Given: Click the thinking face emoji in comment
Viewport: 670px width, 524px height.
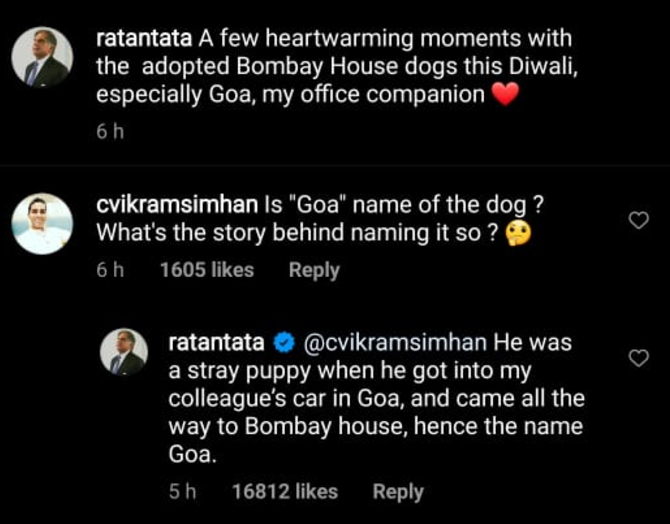Looking at the screenshot, I should pos(519,233).
